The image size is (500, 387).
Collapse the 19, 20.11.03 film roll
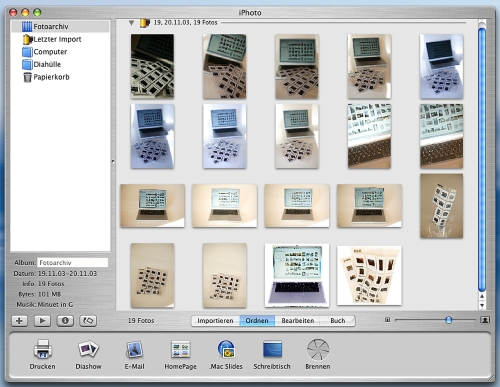pos(131,23)
